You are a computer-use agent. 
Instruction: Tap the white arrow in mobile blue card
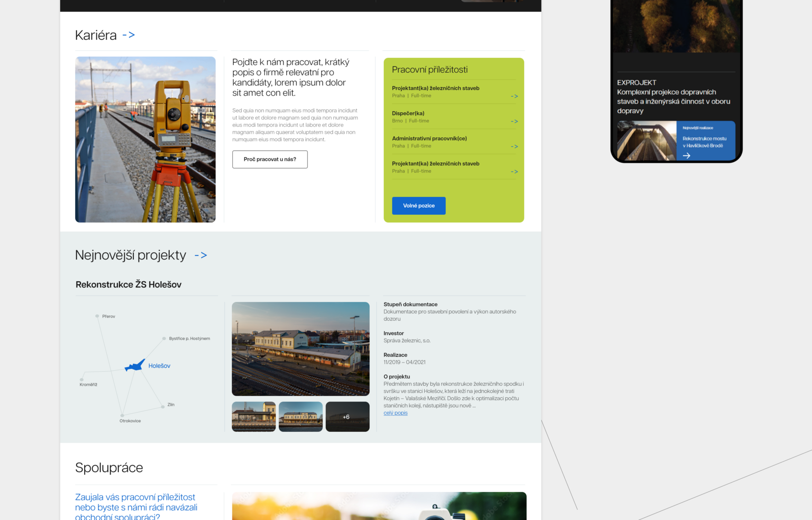(686, 156)
